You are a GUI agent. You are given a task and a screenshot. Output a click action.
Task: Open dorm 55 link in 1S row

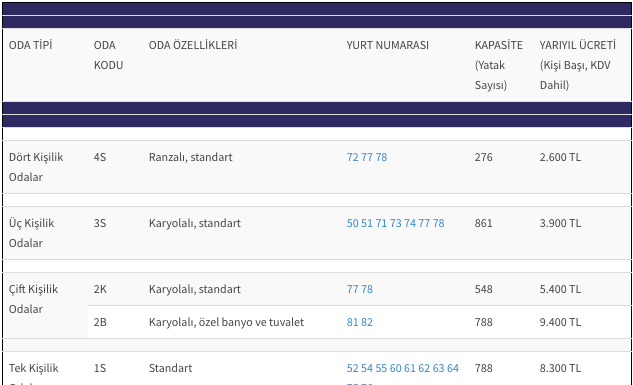(381, 368)
